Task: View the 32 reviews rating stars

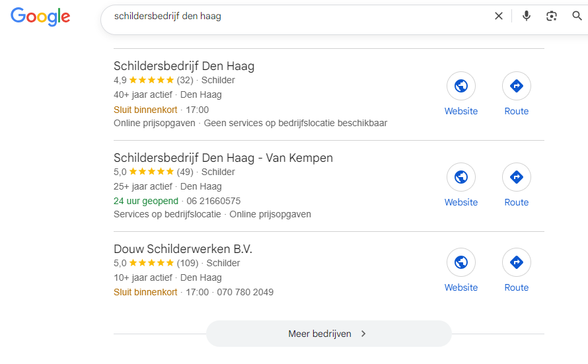Action: [x=151, y=80]
